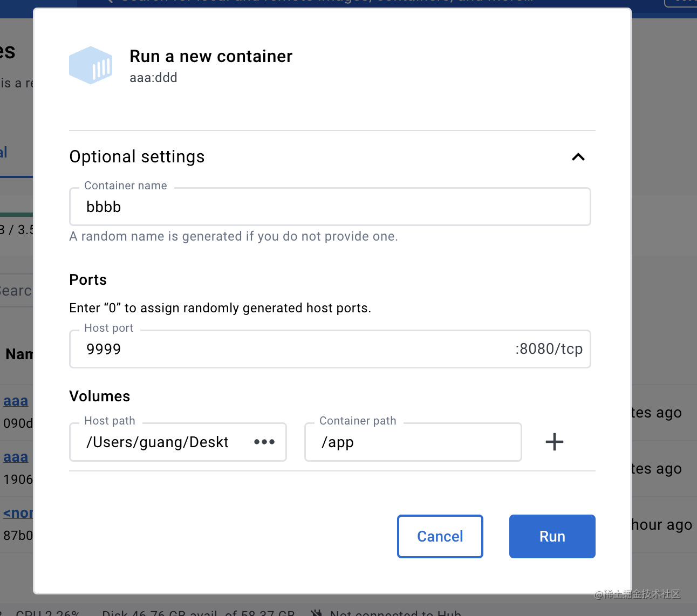Select the Container path field with /app
Image resolution: width=697 pixels, height=616 pixels.
[413, 442]
